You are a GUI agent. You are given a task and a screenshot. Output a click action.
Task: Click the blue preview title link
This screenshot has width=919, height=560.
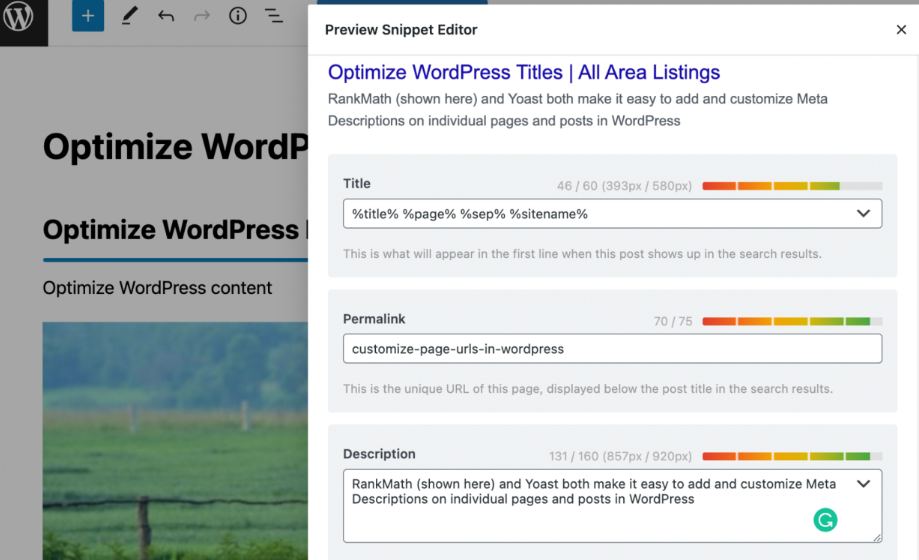523,72
